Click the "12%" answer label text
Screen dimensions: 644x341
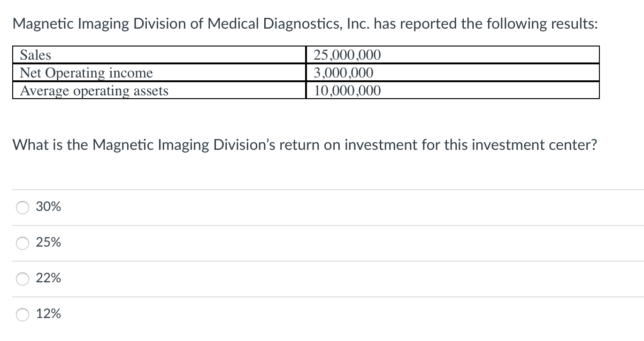click(48, 314)
